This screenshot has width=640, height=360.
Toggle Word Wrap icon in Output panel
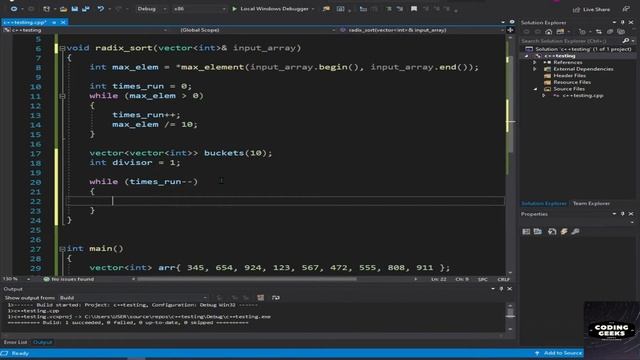[x=276, y=298]
